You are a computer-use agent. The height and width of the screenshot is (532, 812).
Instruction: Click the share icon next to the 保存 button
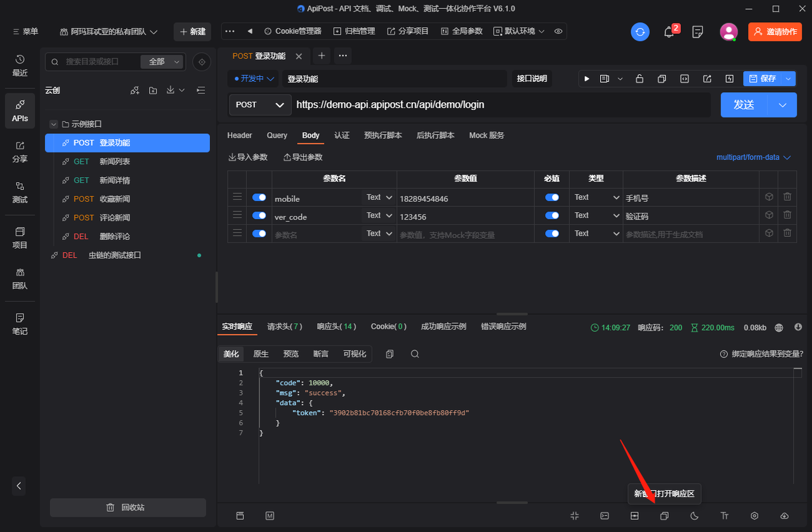tap(707, 79)
